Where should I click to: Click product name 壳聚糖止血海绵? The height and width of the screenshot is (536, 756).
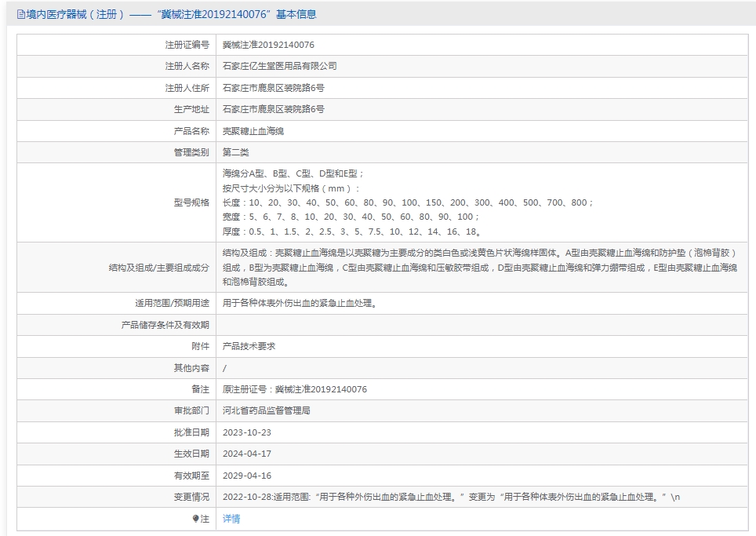(253, 131)
